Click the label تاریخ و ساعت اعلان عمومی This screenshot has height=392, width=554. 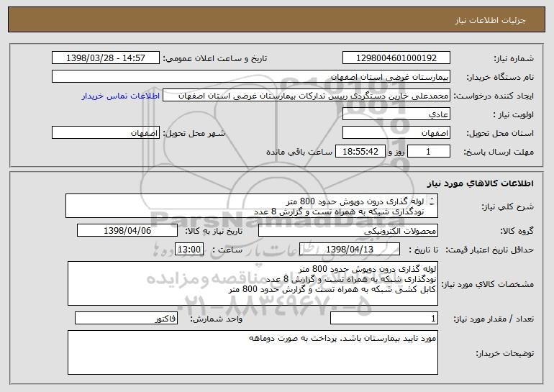[215, 59]
